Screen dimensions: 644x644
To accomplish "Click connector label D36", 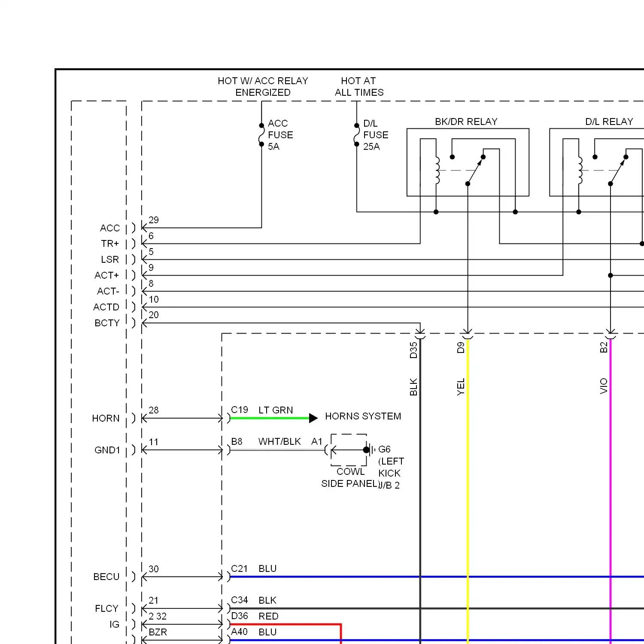I will point(240,616).
